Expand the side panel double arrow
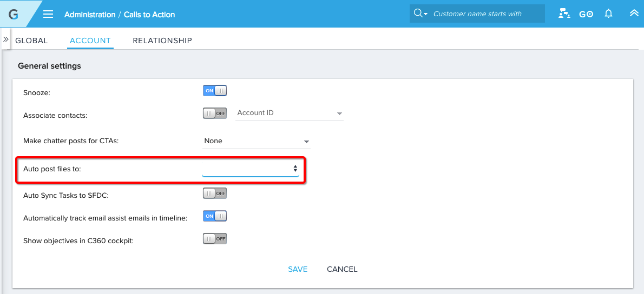 pyautogui.click(x=6, y=39)
